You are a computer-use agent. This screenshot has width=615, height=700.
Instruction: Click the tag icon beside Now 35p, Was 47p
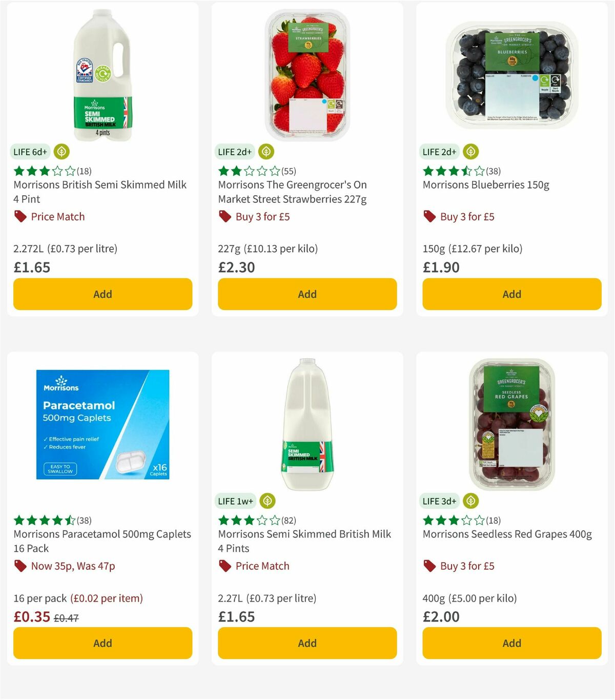[x=20, y=566]
